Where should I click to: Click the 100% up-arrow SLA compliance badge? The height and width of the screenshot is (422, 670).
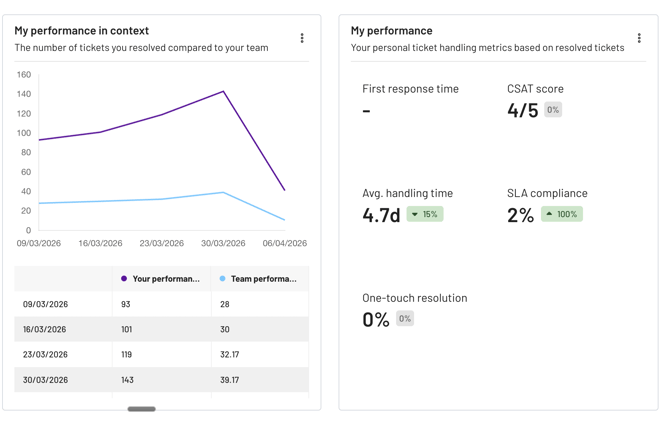(561, 214)
